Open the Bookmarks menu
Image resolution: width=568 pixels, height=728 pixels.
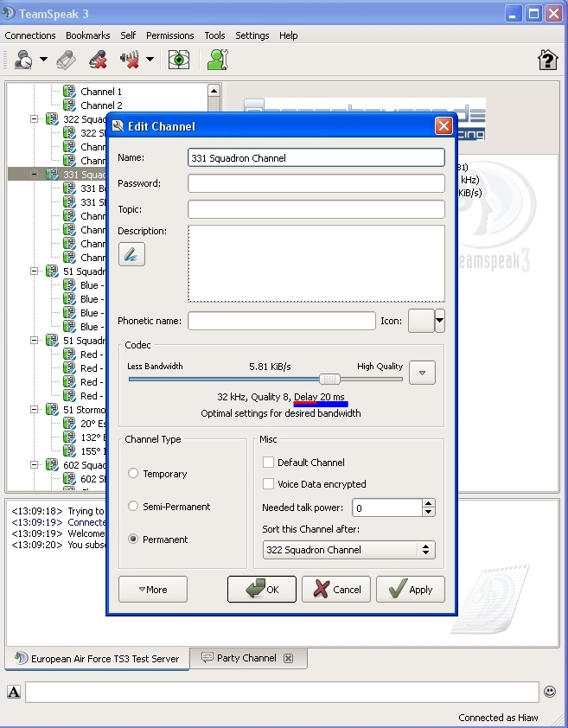pyautogui.click(x=88, y=35)
